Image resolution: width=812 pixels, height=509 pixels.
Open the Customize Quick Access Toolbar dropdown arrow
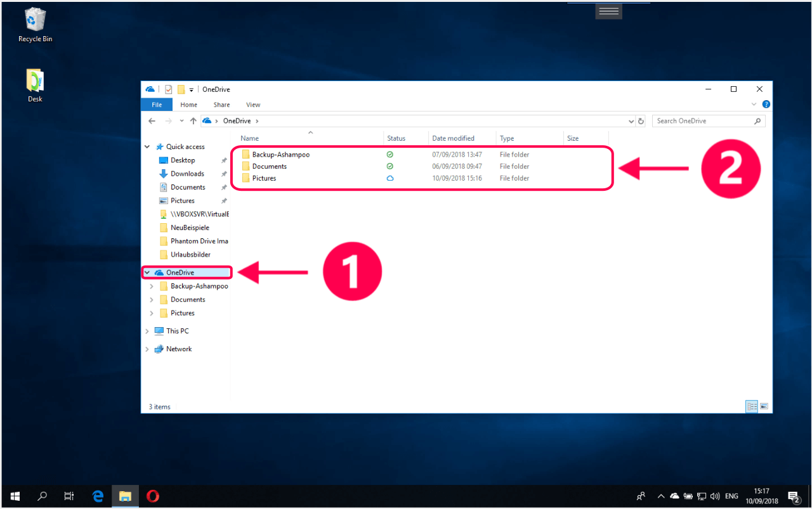pos(192,90)
